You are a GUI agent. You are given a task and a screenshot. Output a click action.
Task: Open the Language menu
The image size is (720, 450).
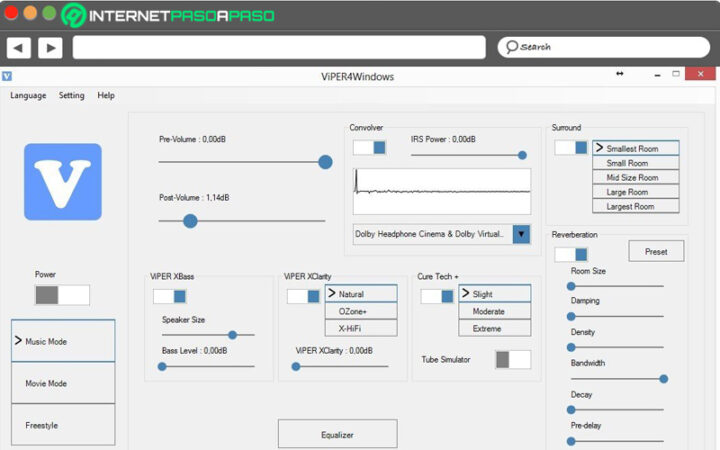point(28,96)
